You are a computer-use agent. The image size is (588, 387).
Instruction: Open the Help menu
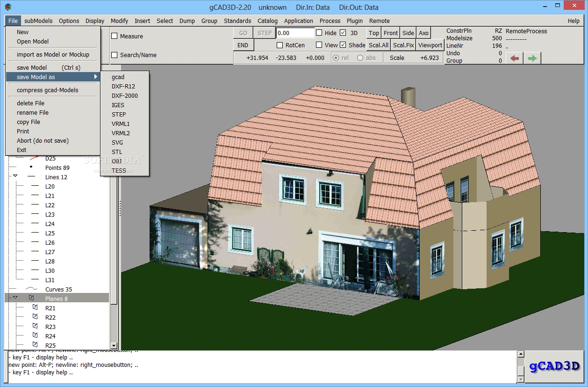(x=574, y=21)
